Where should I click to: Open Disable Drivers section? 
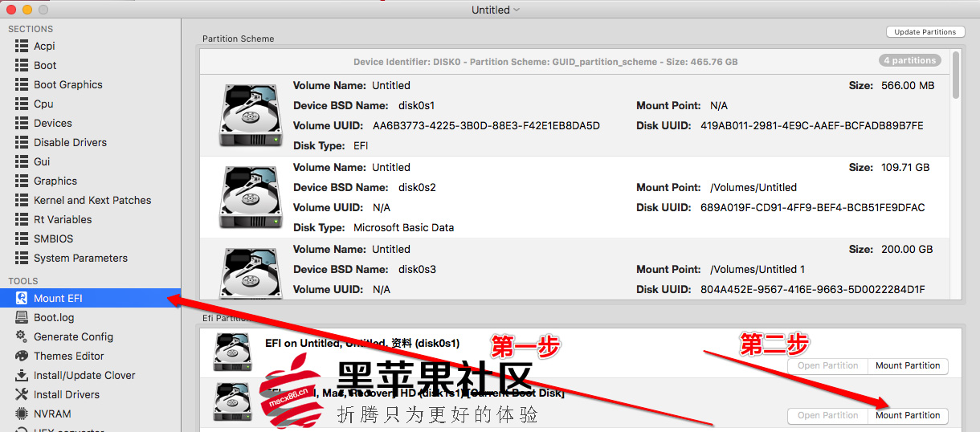tap(70, 142)
